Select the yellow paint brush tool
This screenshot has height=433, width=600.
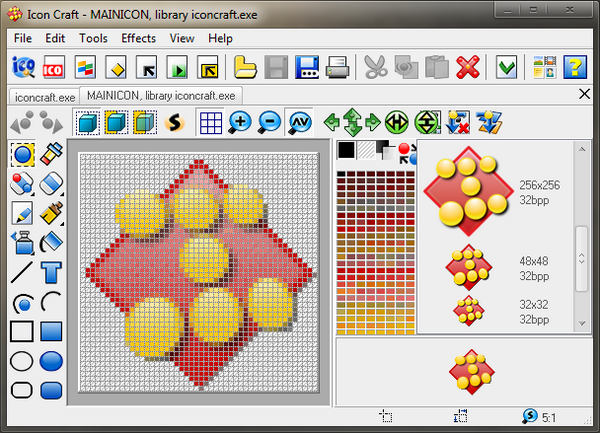point(51,213)
